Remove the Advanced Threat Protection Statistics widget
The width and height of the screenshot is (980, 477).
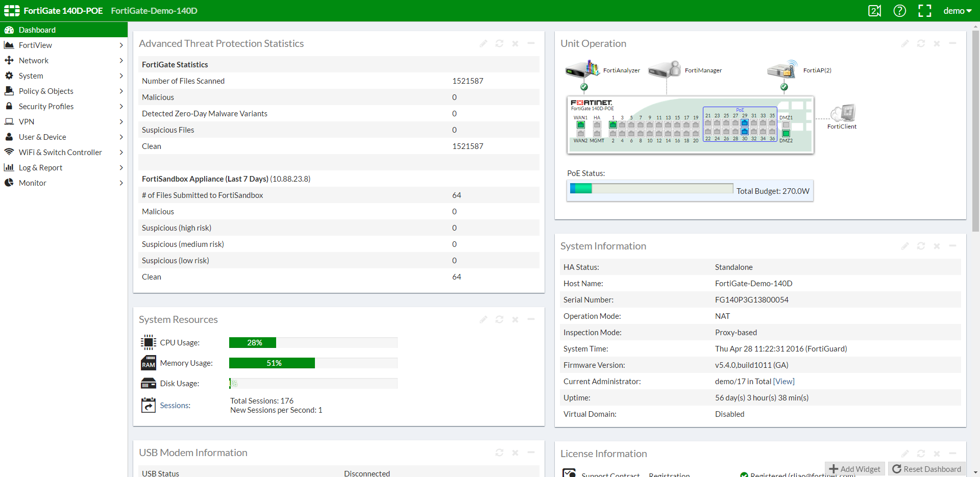coord(515,43)
